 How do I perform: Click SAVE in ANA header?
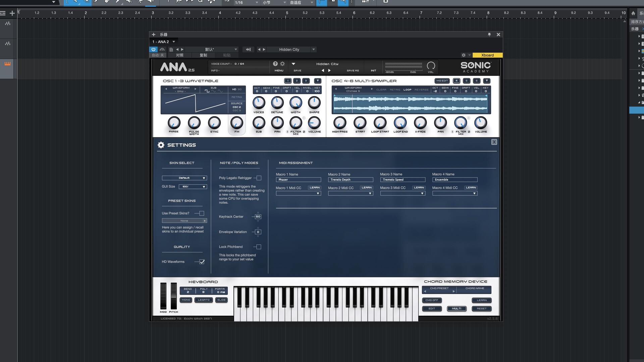[298, 71]
